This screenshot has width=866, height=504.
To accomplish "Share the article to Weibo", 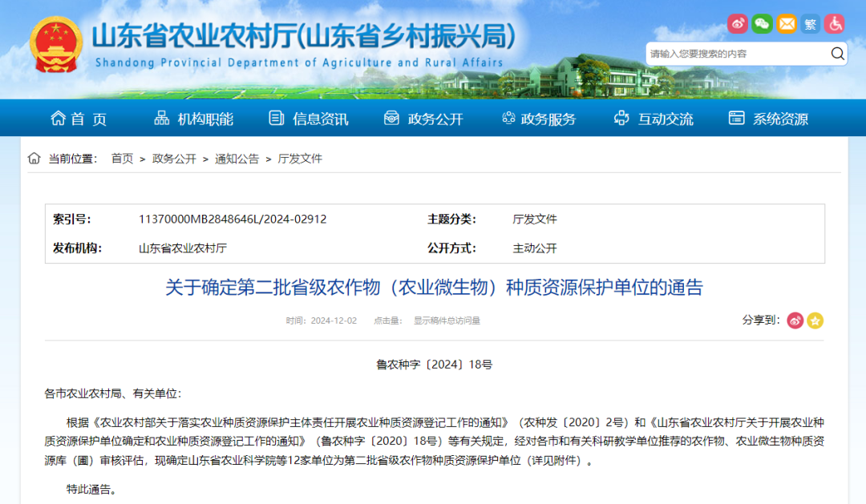I will coord(794,320).
